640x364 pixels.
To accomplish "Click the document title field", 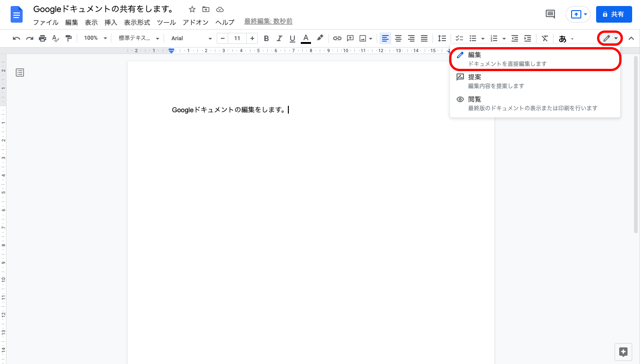I will pyautogui.click(x=104, y=9).
